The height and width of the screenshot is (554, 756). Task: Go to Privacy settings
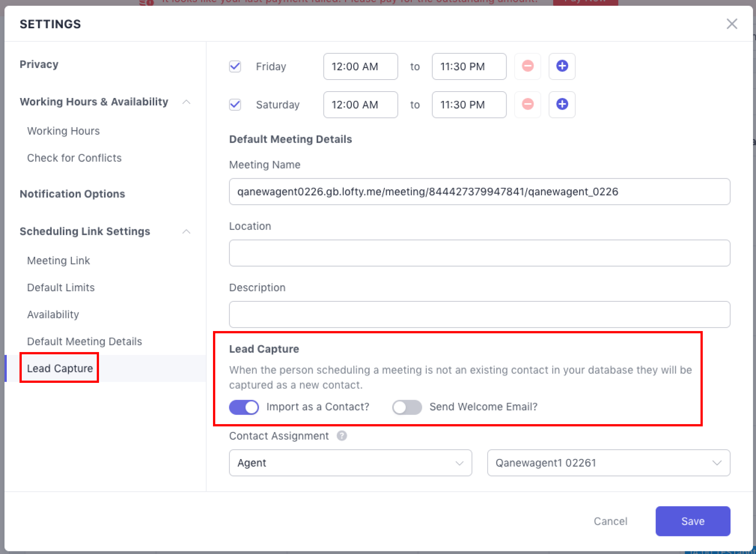point(39,64)
